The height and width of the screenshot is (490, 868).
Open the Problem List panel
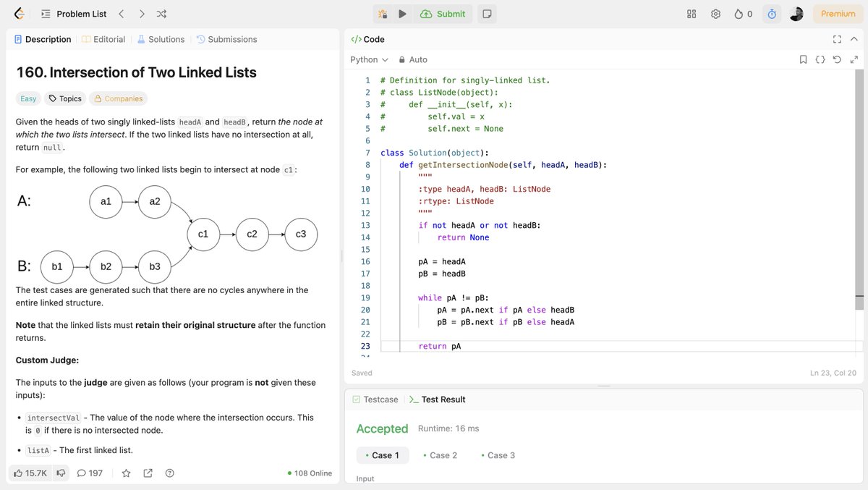[74, 14]
